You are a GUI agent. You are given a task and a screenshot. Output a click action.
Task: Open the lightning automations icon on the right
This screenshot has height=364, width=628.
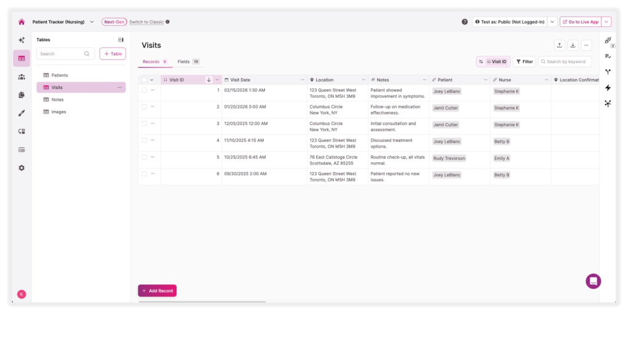click(607, 88)
